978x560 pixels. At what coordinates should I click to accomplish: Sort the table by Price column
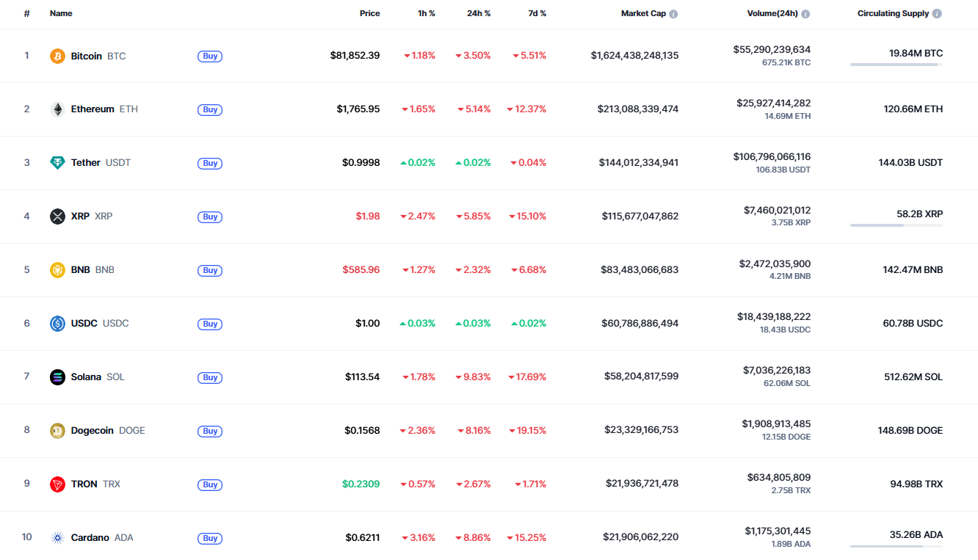coord(369,14)
